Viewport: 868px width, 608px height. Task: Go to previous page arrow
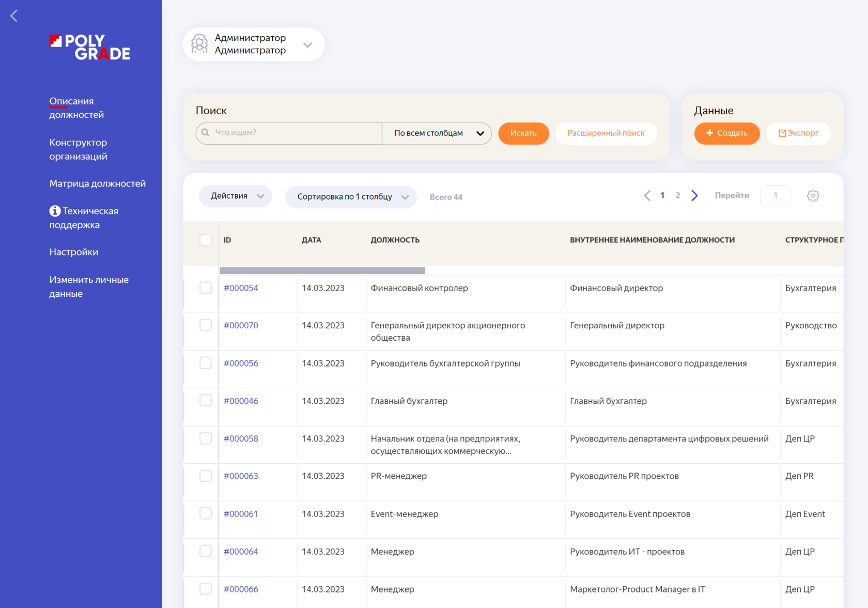647,195
